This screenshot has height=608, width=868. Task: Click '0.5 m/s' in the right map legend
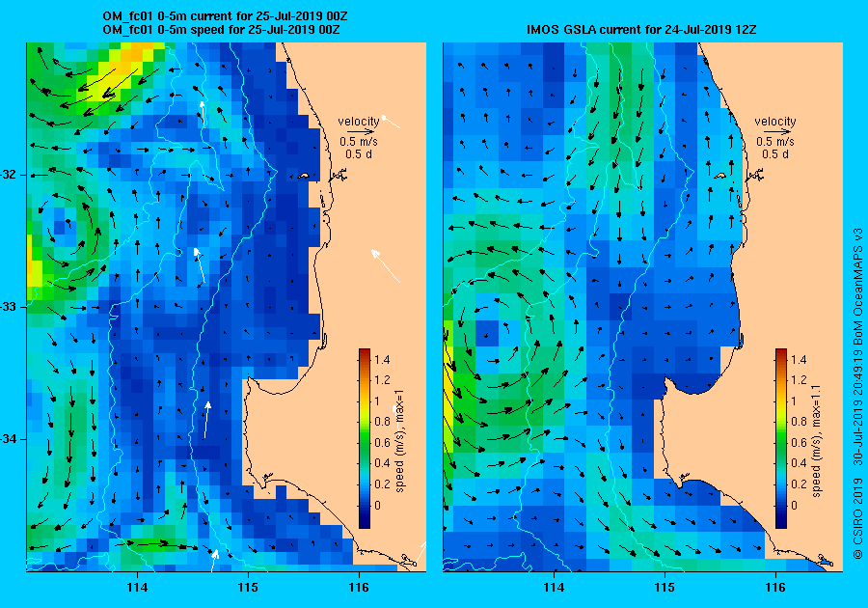pyautogui.click(x=775, y=142)
